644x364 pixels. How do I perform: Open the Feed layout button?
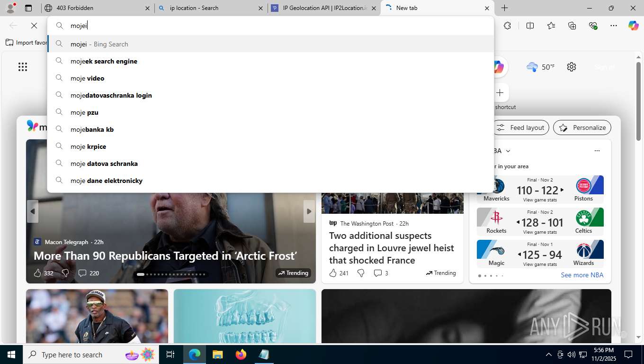click(x=520, y=127)
